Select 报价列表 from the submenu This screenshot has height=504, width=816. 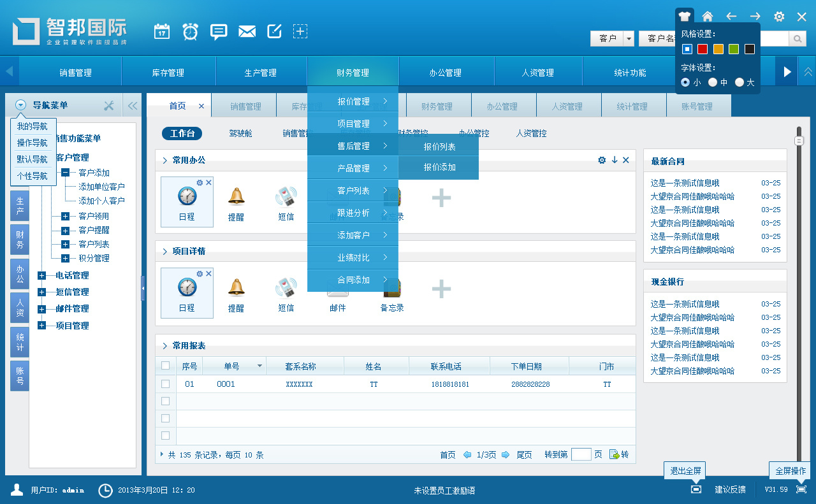click(x=439, y=147)
